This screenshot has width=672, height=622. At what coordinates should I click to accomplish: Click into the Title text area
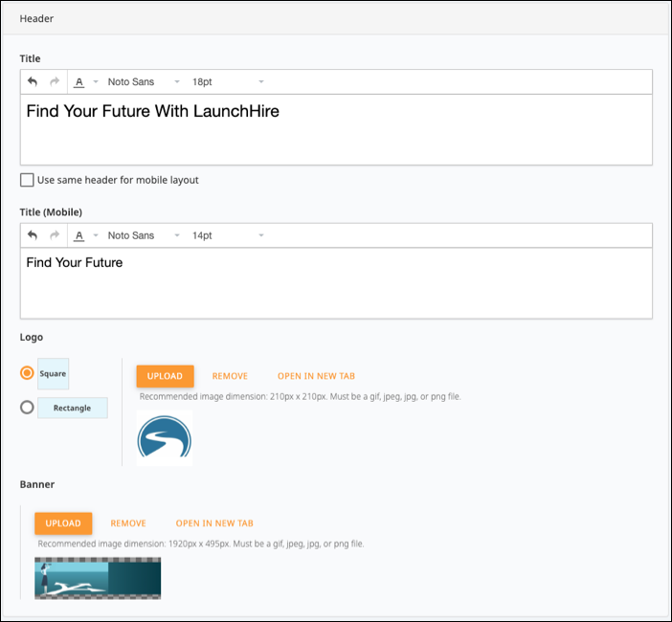336,129
